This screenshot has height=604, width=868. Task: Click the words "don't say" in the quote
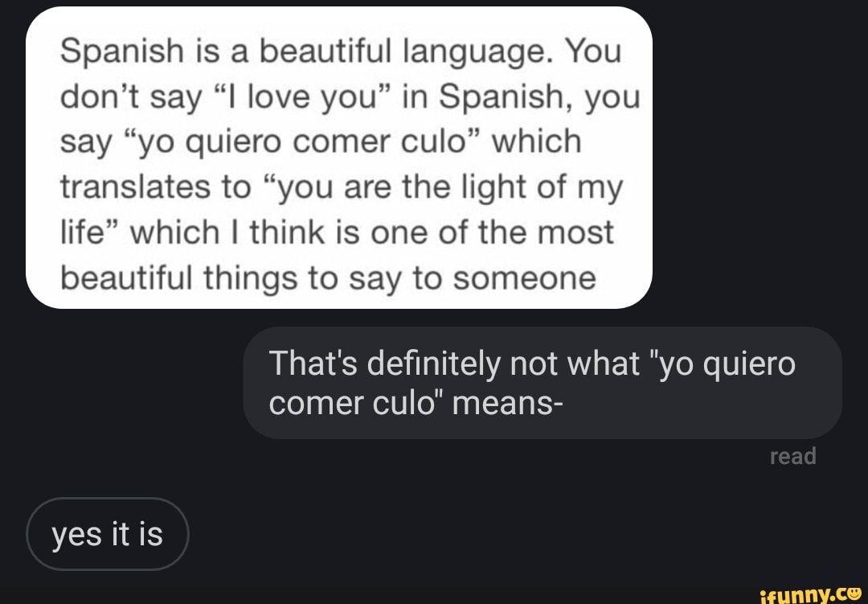132,97
